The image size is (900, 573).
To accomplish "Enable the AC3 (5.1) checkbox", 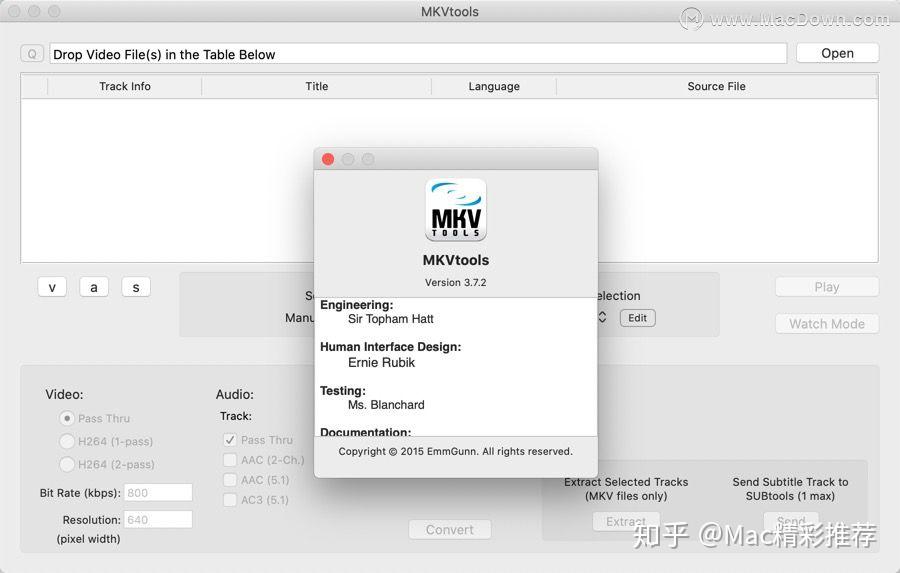I will click(230, 500).
